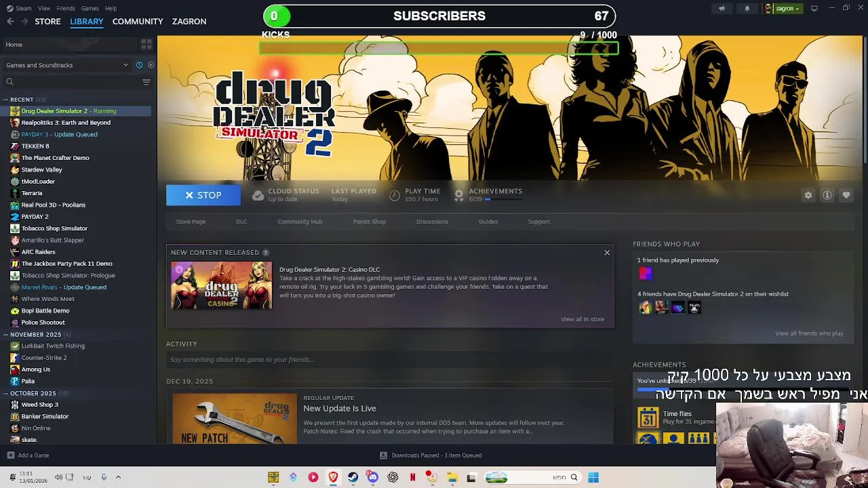Open Brave browser in the taskbar
The height and width of the screenshot is (488, 868).
pos(333,478)
